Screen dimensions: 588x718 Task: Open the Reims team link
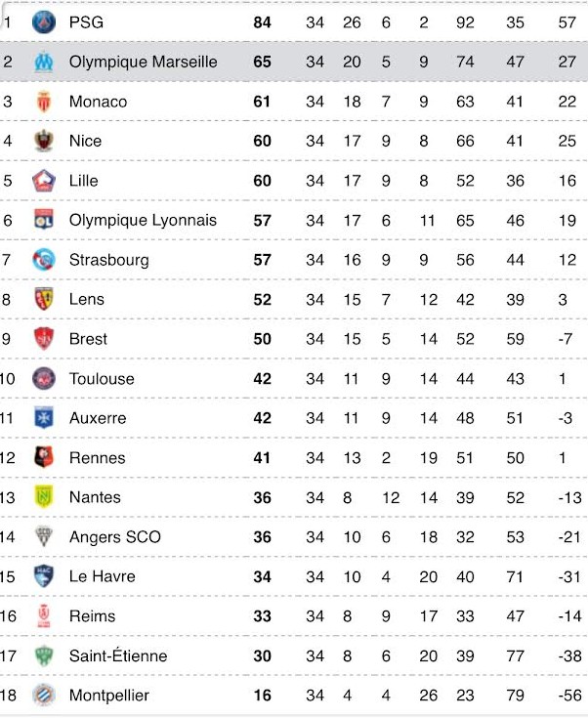(92, 615)
